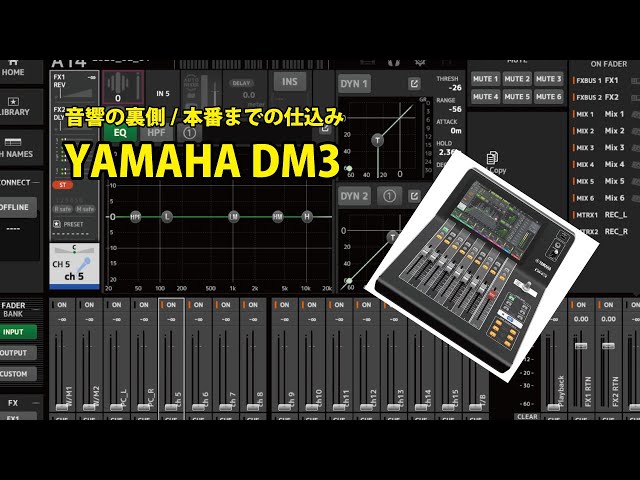Click the PRESET star icon
The height and width of the screenshot is (480, 640).
(x=57, y=224)
